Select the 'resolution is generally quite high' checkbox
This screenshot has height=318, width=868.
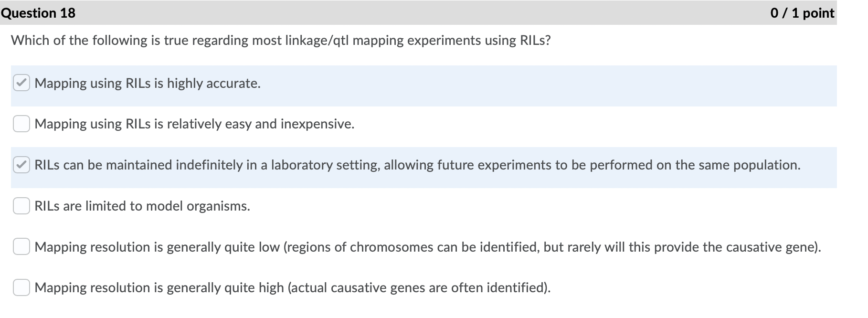point(21,287)
